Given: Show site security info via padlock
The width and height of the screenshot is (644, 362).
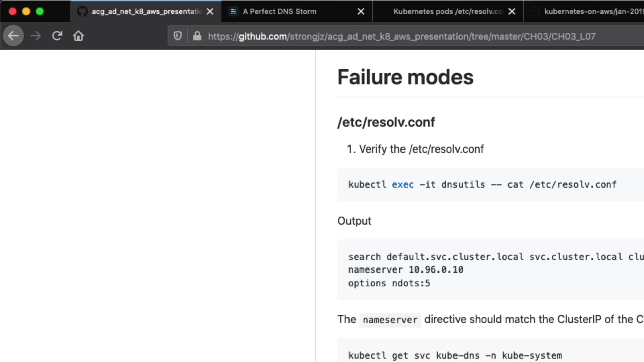Looking at the screenshot, I should [197, 36].
